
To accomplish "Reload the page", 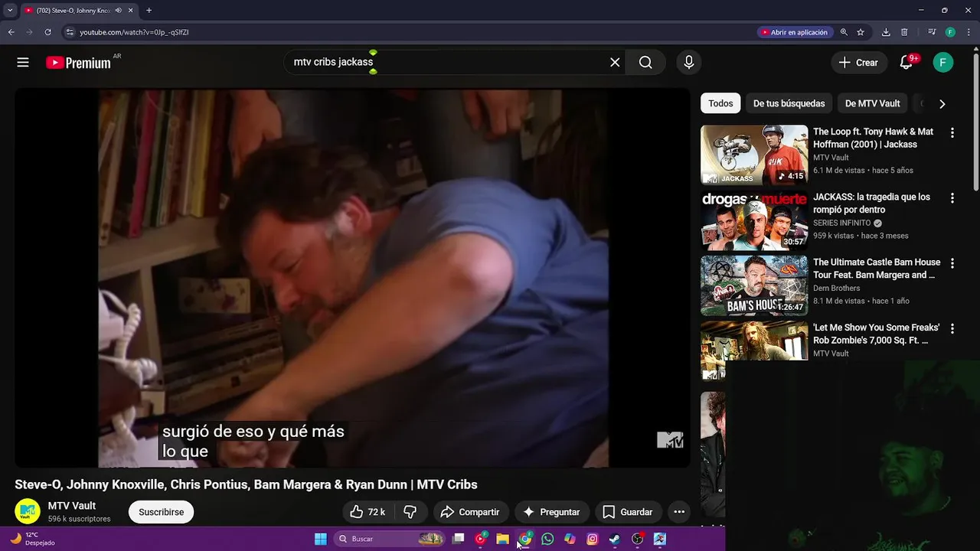I will pyautogui.click(x=47, y=32).
